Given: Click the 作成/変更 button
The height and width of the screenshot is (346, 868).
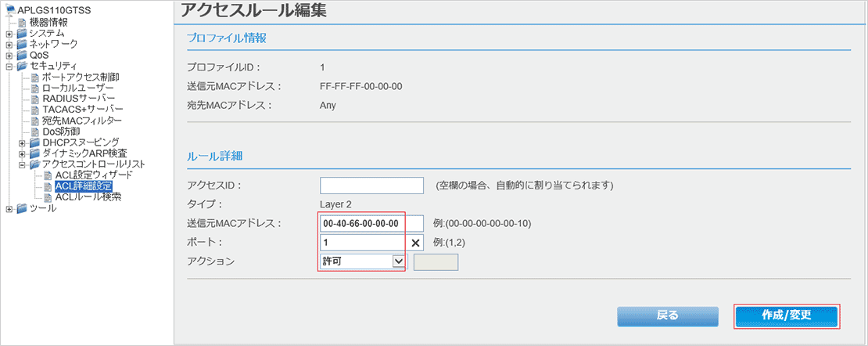Looking at the screenshot, I should click(x=787, y=315).
